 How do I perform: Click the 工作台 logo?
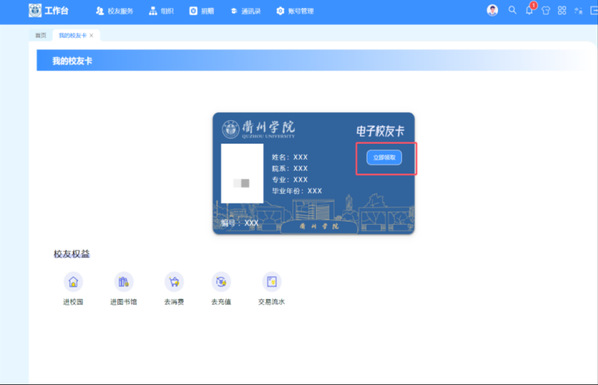point(48,11)
